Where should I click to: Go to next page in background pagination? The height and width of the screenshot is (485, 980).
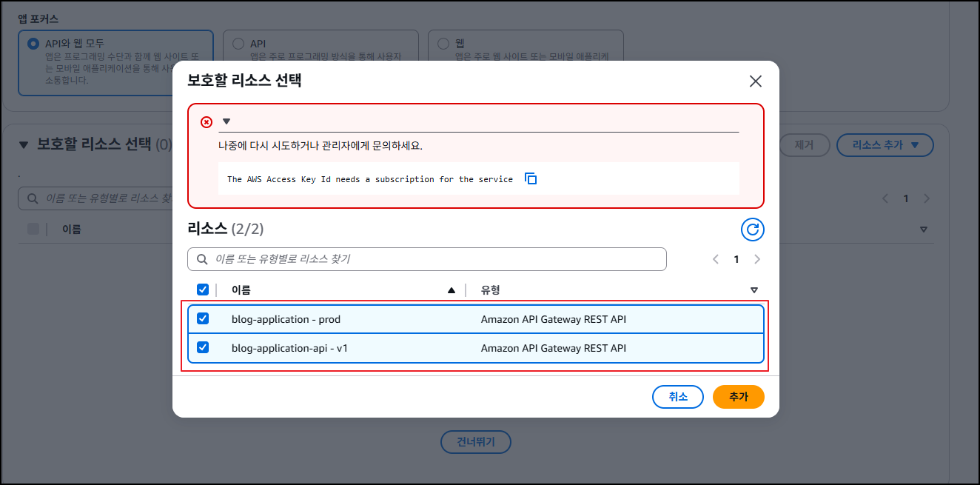pyautogui.click(x=927, y=198)
